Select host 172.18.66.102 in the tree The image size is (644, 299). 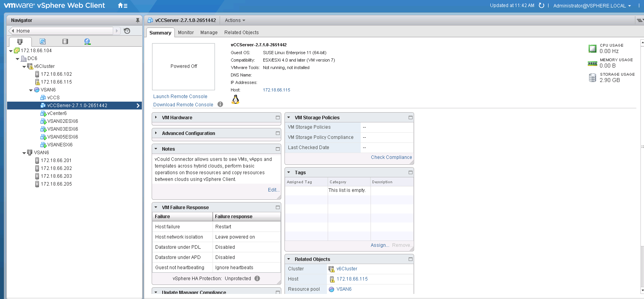point(56,74)
